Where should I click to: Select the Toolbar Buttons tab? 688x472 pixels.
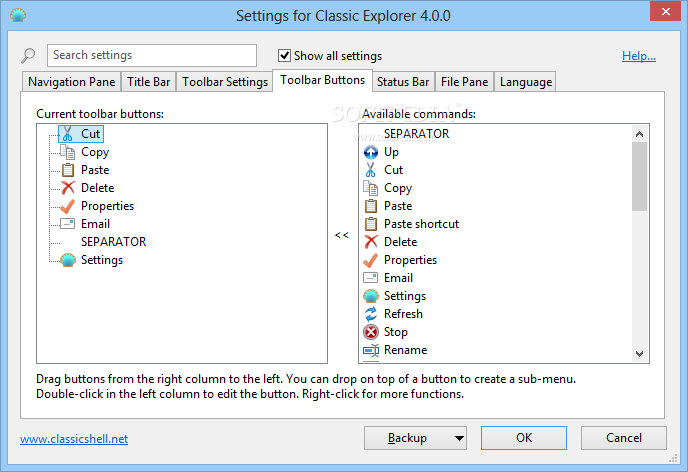coord(322,80)
